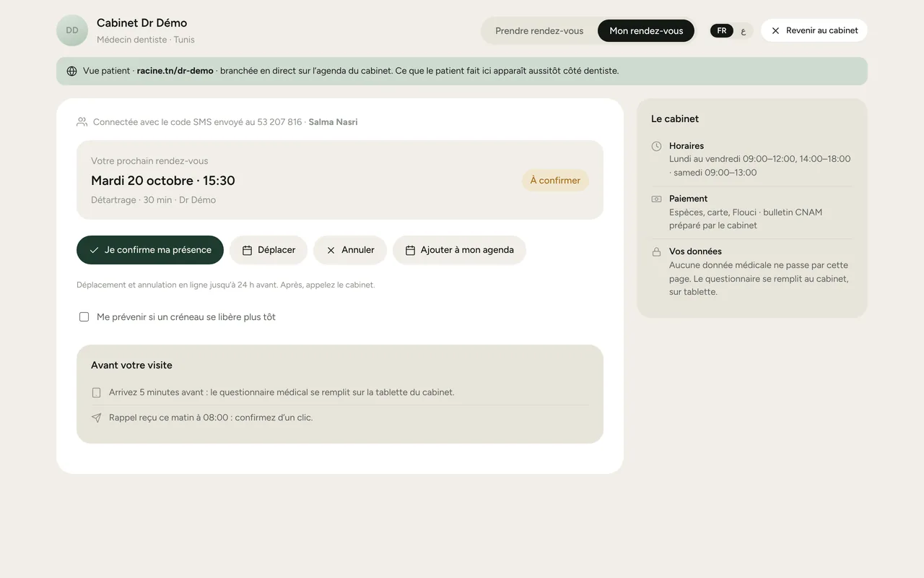
Task: Click the Le cabinet panel title
Action: pyautogui.click(x=675, y=119)
